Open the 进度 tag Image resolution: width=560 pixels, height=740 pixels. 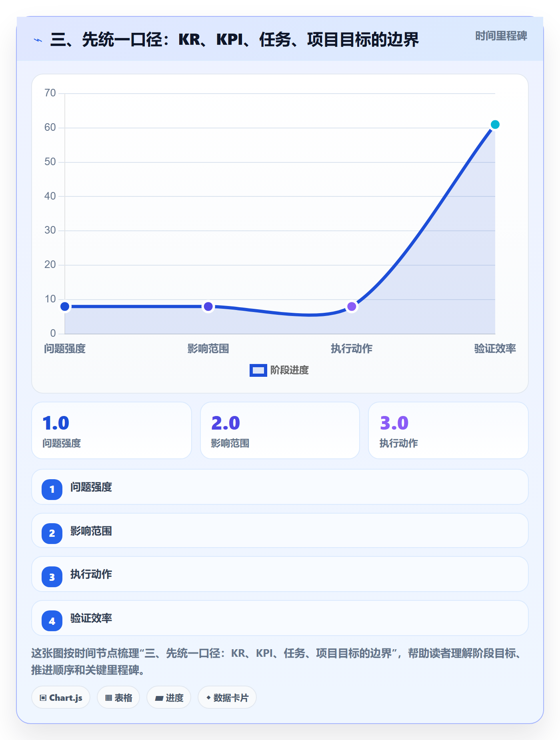pos(169,698)
